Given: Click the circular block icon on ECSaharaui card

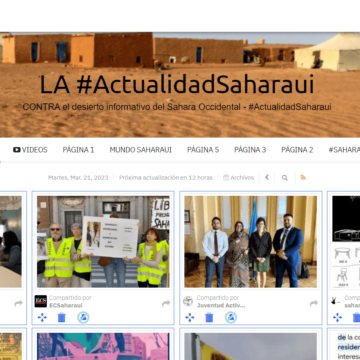Looking at the screenshot, I should 83,317.
